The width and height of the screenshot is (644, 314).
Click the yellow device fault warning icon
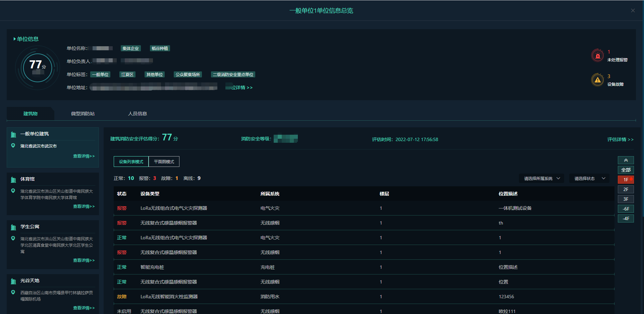point(597,80)
